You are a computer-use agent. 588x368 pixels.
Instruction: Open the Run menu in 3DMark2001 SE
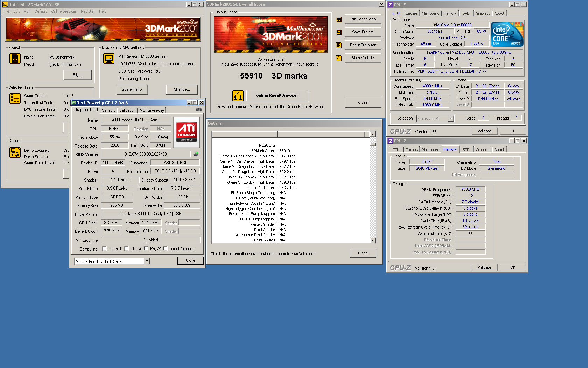pyautogui.click(x=27, y=11)
